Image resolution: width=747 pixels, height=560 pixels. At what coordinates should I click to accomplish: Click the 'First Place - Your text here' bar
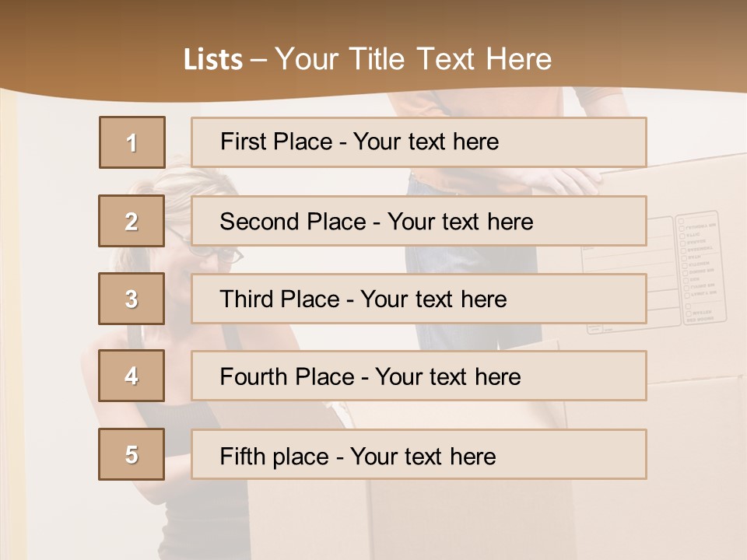[x=419, y=142]
